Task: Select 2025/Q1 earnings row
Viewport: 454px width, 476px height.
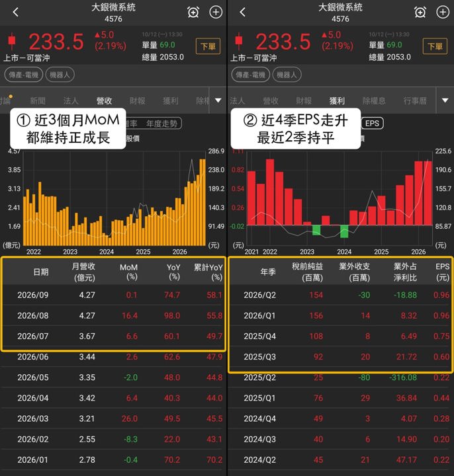Action: coord(341,398)
